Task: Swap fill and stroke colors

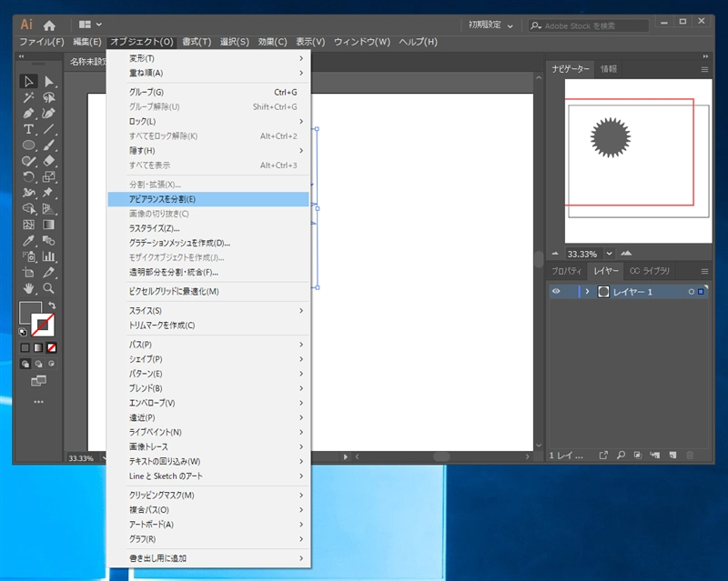Action: point(52,306)
